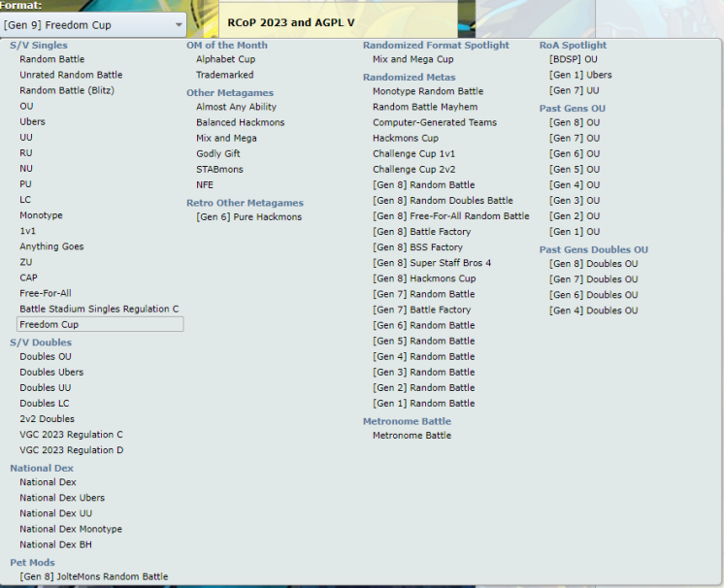
Task: Choose National Dex format
Action: 48,482
